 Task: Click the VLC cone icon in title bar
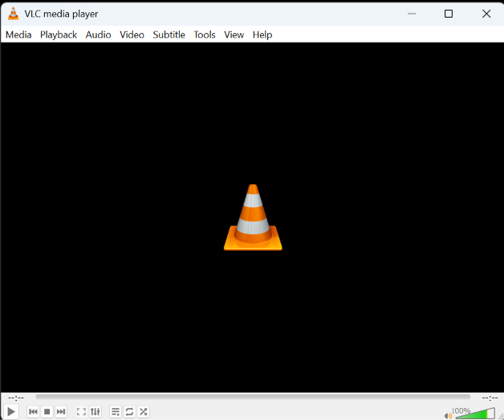[13, 14]
